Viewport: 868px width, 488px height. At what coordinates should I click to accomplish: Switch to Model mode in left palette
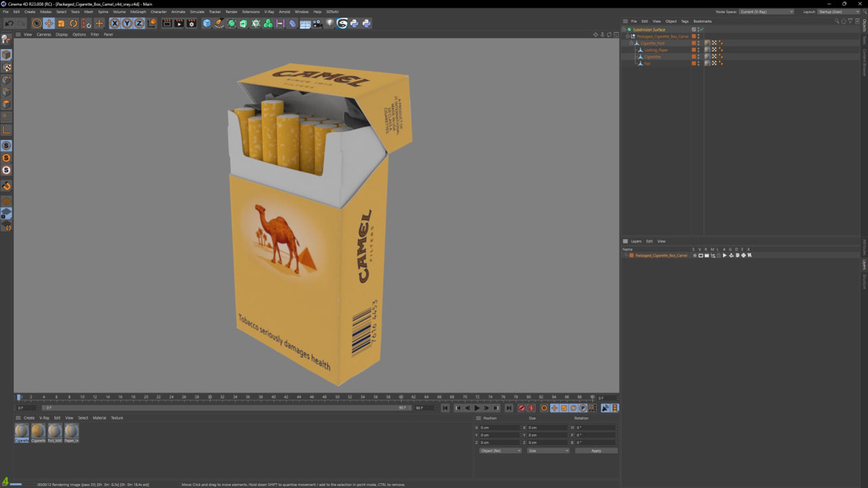[6, 55]
